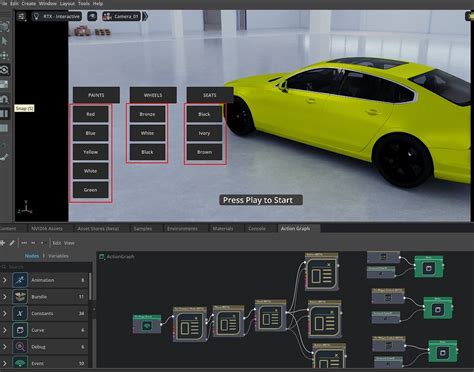Switch to the Materials tab
The width and height of the screenshot is (474, 372).
223,229
